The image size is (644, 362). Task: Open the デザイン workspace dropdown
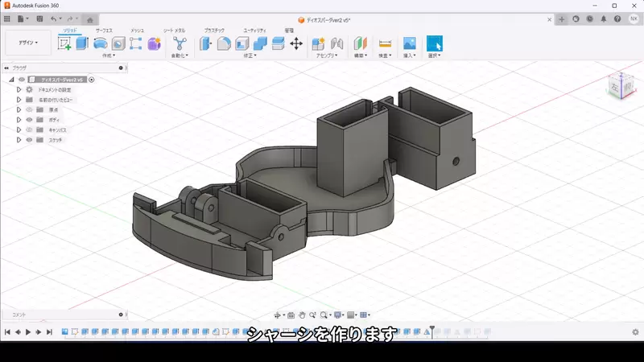point(28,43)
